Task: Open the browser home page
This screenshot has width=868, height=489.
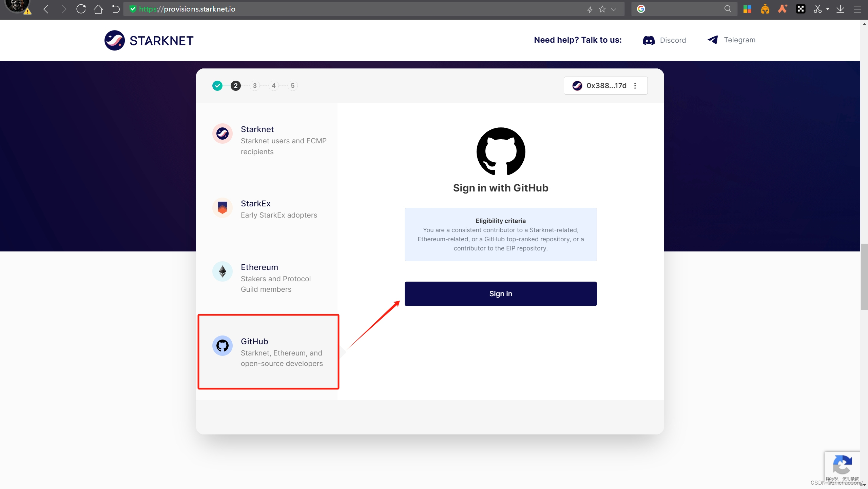Action: tap(98, 9)
